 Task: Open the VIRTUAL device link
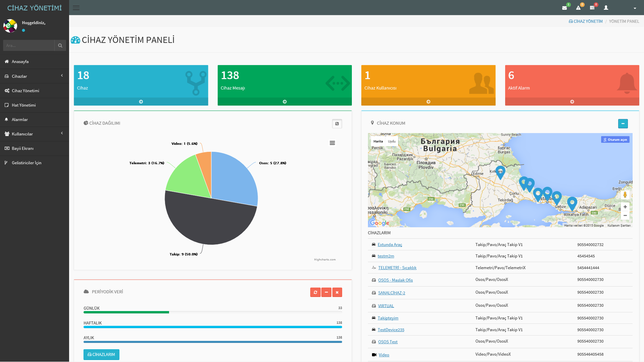pos(386,306)
